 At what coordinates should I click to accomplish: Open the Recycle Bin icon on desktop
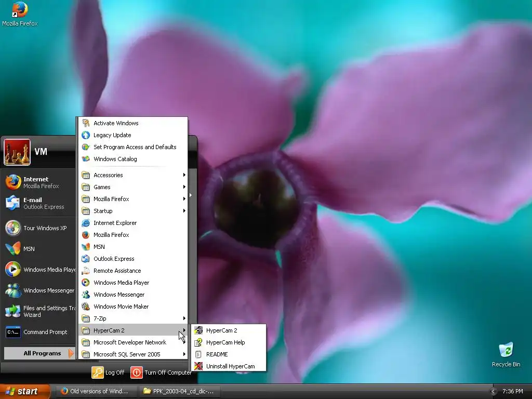506,350
